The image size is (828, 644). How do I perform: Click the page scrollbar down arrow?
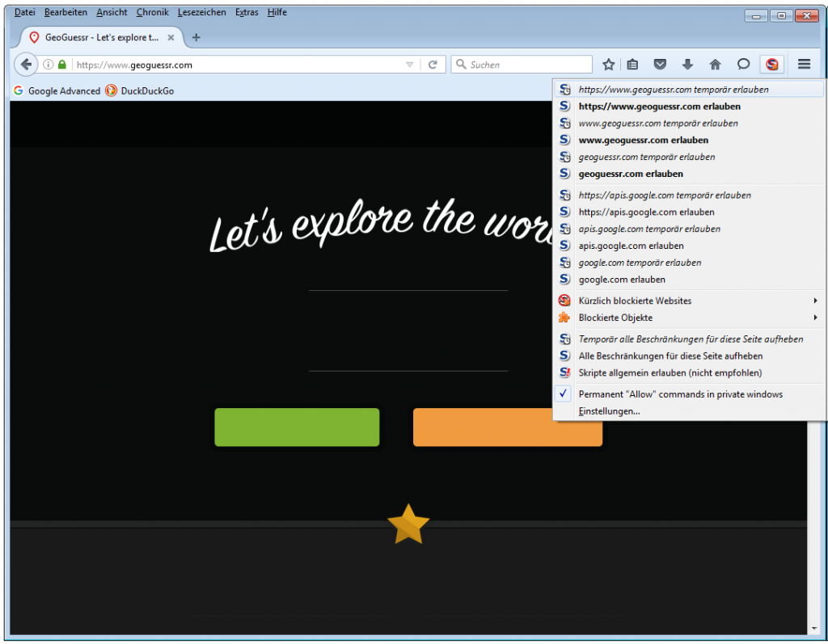click(813, 628)
